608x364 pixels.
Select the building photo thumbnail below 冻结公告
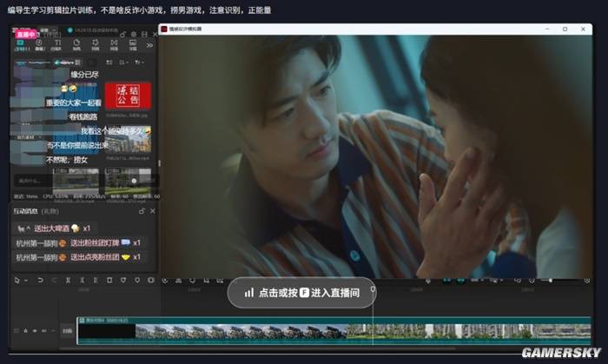pyautogui.click(x=128, y=139)
